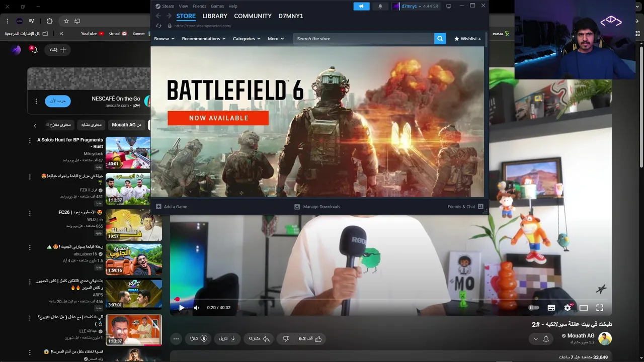Image resolution: width=644 pixels, height=362 pixels.
Task: Click the Steam store URL text
Action: 203,26
